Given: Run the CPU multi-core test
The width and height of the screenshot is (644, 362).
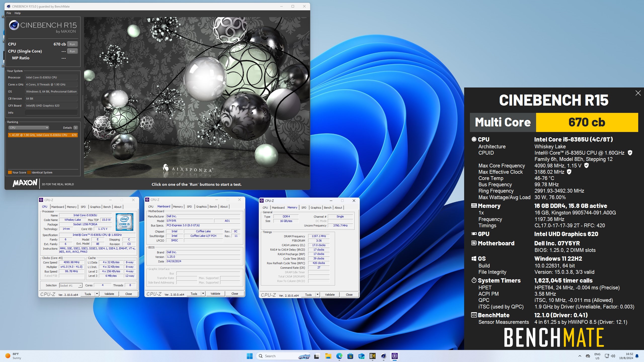Looking at the screenshot, I should pyautogui.click(x=72, y=44).
